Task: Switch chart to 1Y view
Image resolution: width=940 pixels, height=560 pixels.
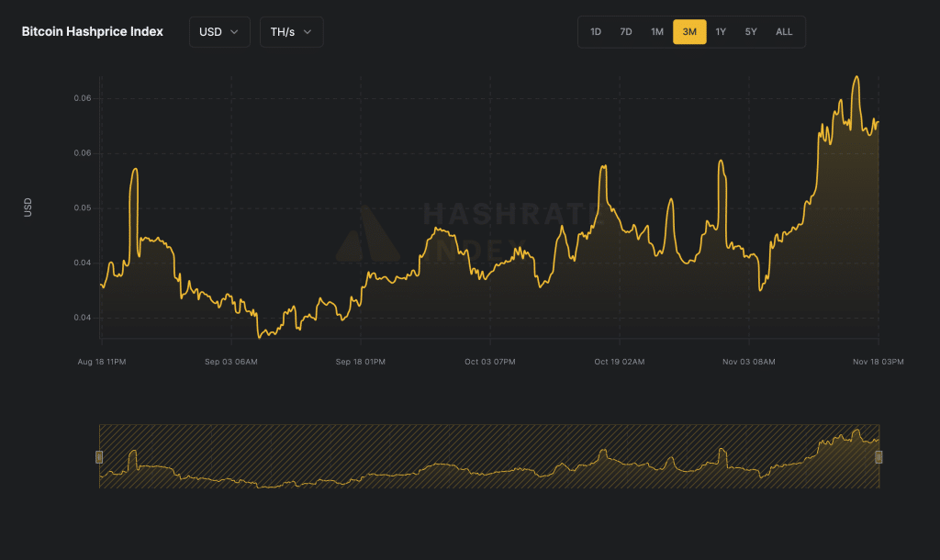Action: tap(721, 32)
